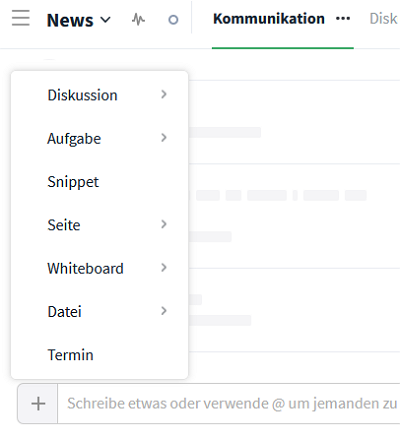Open the activity pulse icon
The height and width of the screenshot is (438, 400).
pos(138,19)
